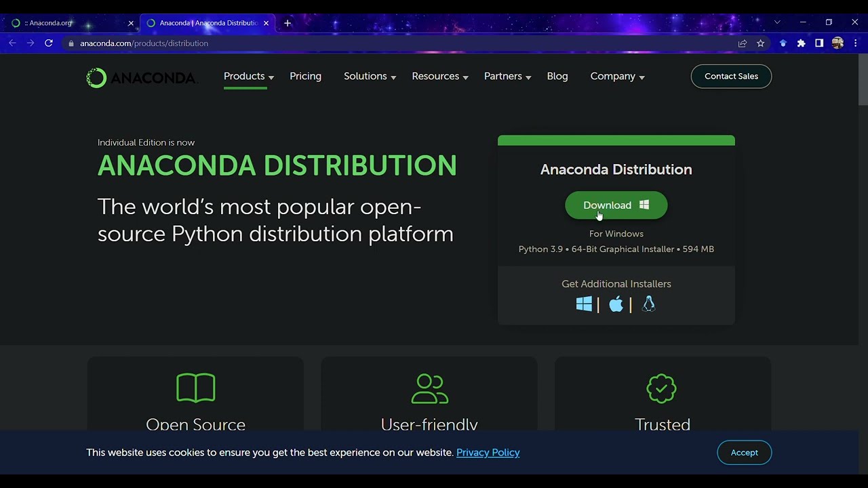Image resolution: width=868 pixels, height=488 pixels.
Task: Click the Open Source book icon
Action: (x=195, y=388)
